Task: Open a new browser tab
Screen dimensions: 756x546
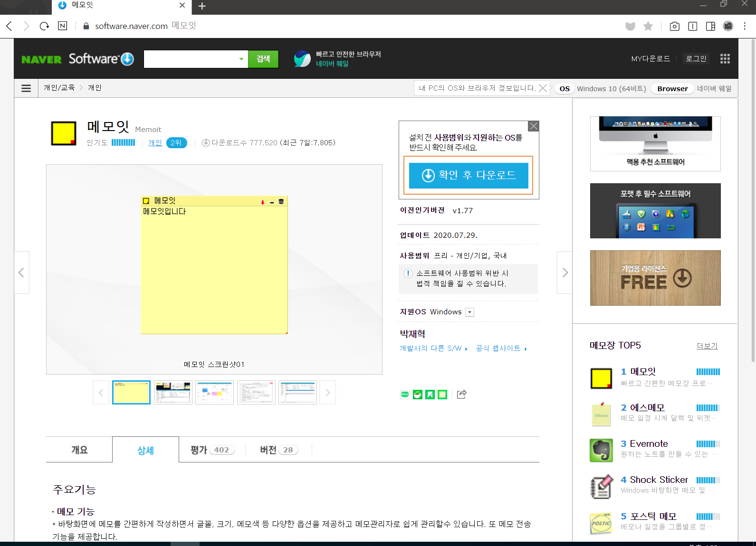Action: [x=202, y=6]
